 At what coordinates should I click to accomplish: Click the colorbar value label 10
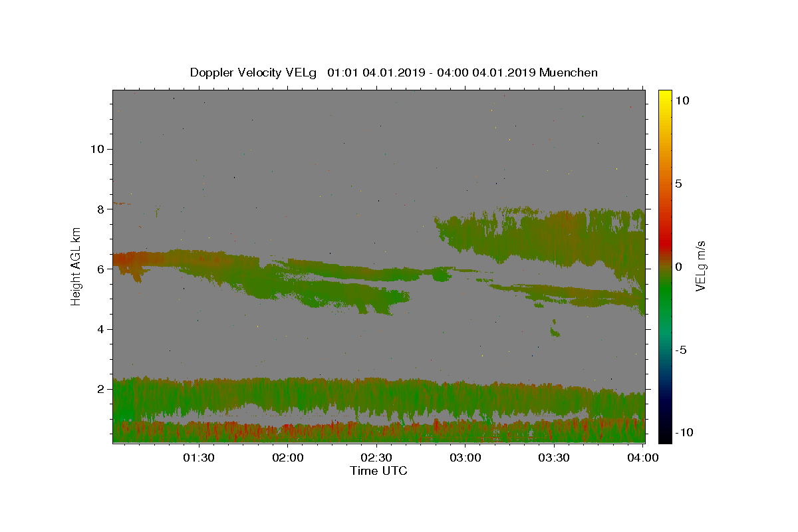pyautogui.click(x=682, y=100)
